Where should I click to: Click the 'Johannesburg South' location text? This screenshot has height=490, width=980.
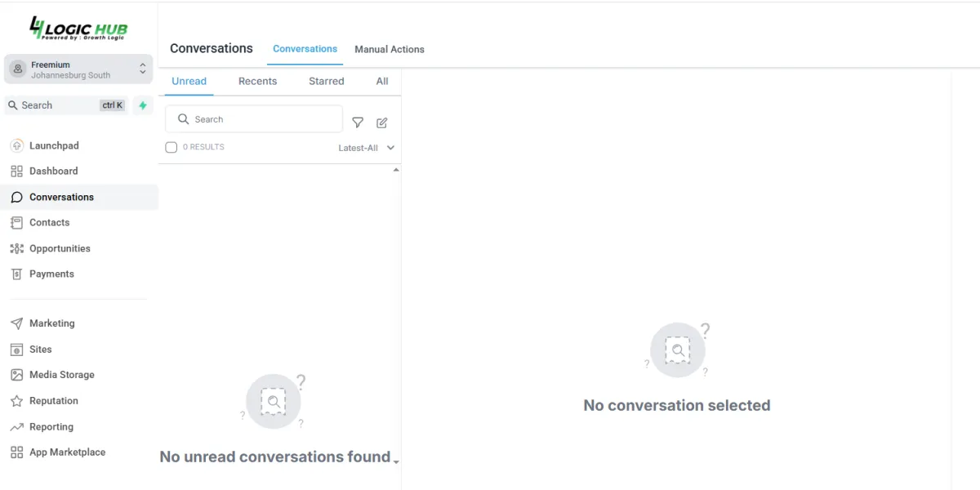[71, 75]
